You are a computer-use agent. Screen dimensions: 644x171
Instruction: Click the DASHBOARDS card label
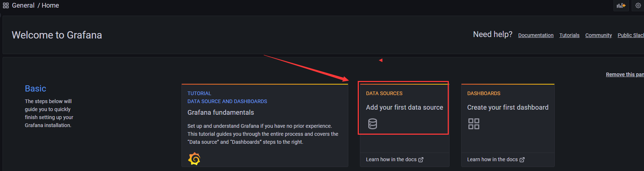pos(484,93)
